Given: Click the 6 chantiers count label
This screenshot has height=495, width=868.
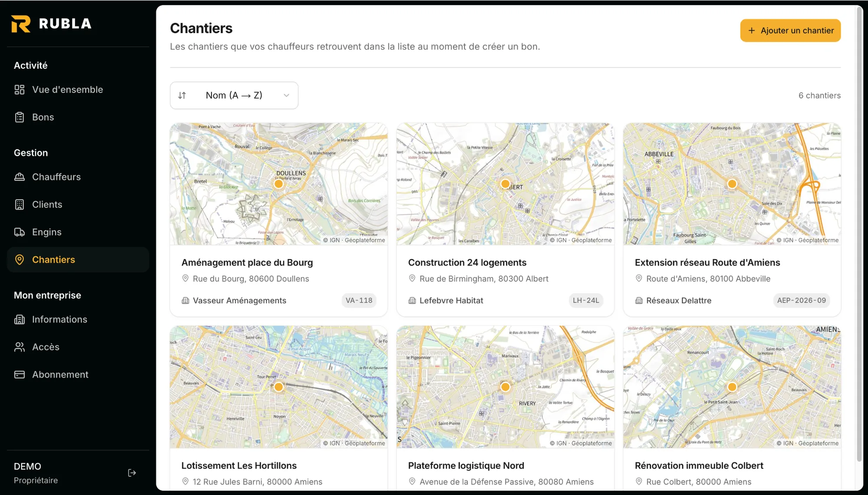Looking at the screenshot, I should point(819,96).
